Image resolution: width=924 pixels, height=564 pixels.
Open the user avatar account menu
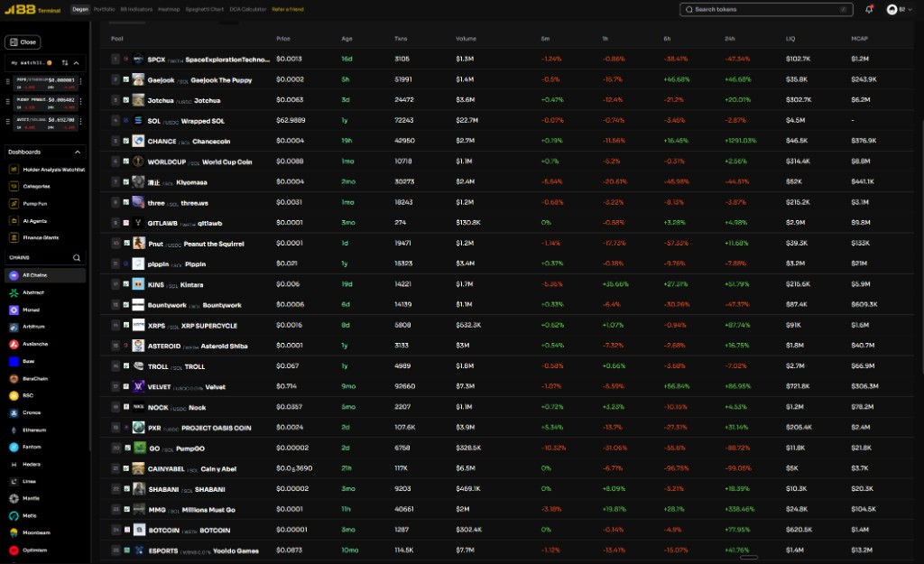pos(900,9)
